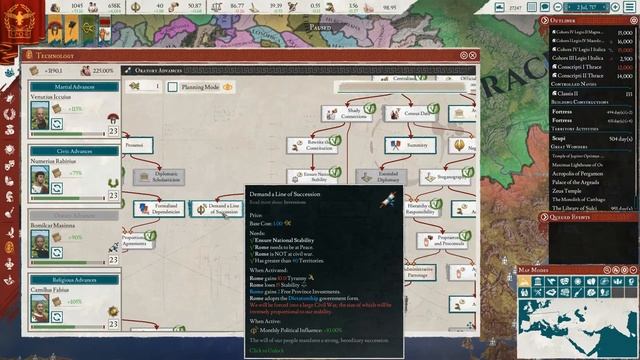Click the Oratory Advances header bar
This screenshot has width=640, height=360.
pos(299,70)
